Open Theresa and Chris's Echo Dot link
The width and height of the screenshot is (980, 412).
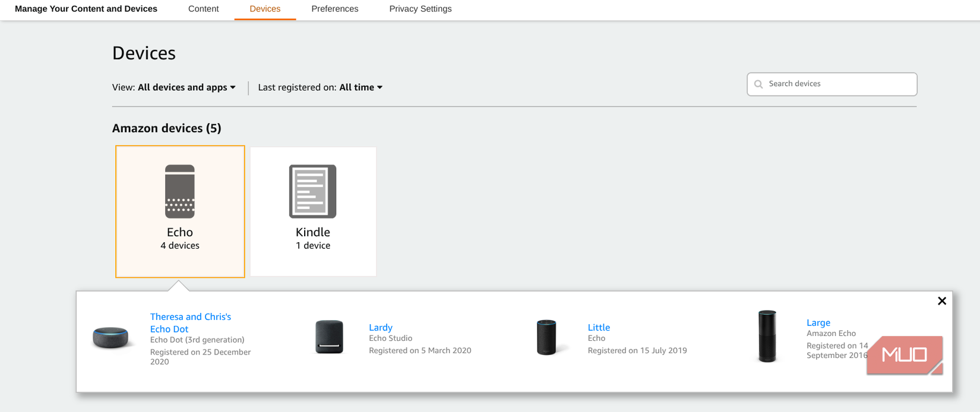pos(191,323)
